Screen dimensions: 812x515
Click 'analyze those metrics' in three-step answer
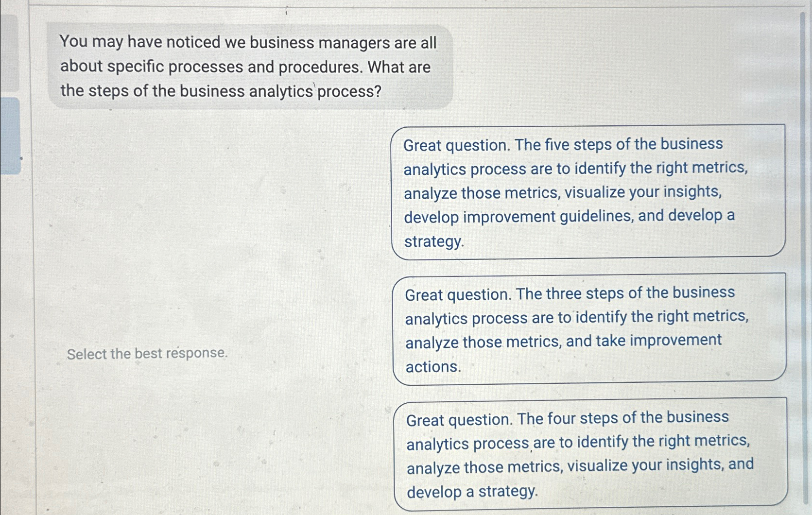484,343
